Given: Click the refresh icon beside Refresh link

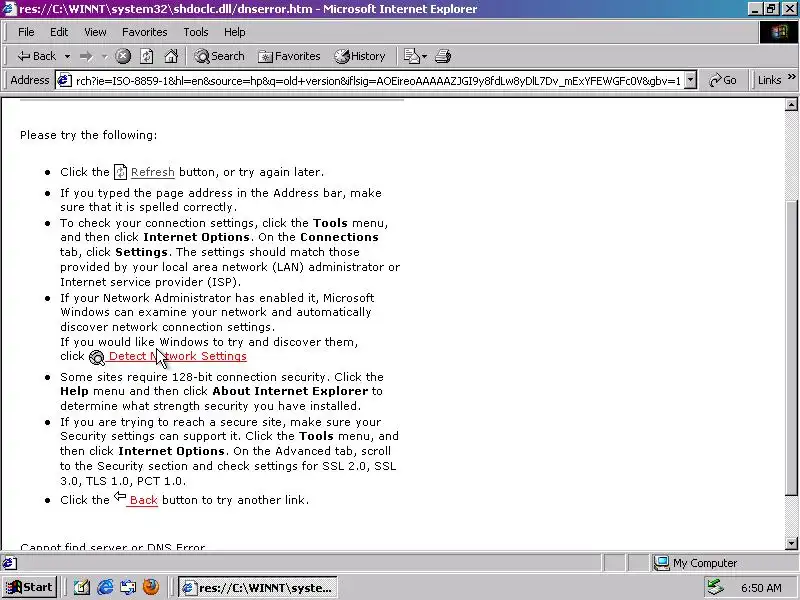Looking at the screenshot, I should click(x=120, y=172).
